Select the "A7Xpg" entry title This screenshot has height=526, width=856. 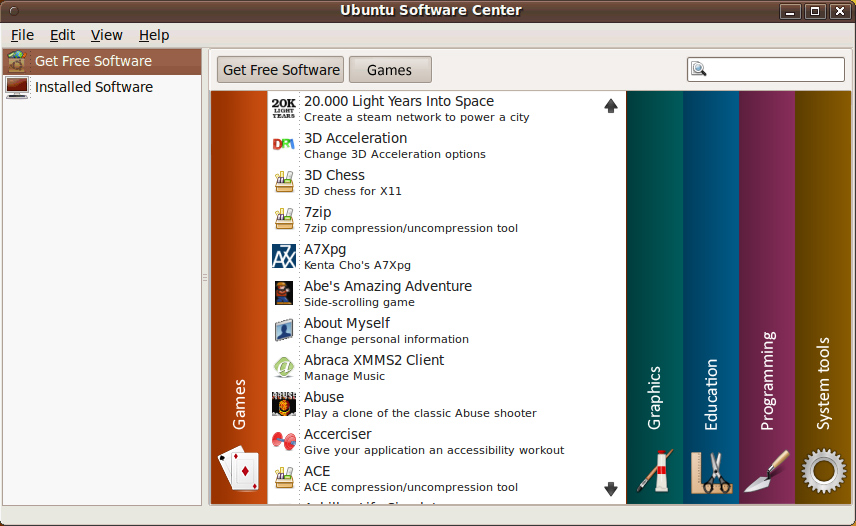tap(325, 250)
